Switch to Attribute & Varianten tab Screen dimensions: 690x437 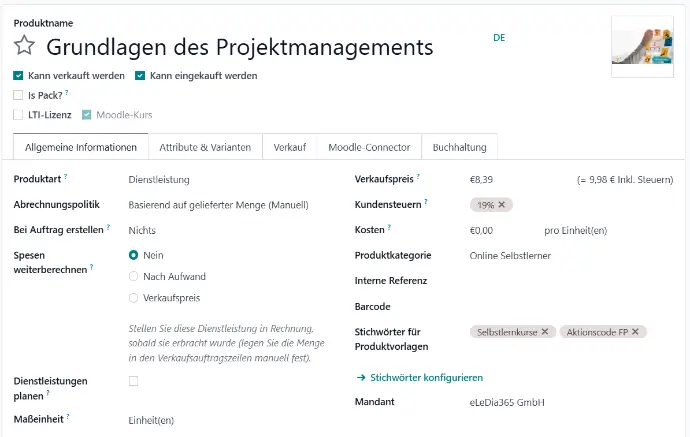click(205, 147)
